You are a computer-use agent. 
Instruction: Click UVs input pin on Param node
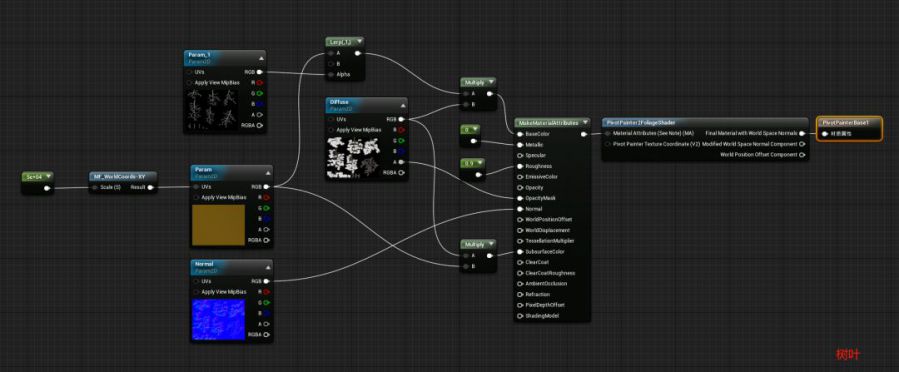point(196,186)
